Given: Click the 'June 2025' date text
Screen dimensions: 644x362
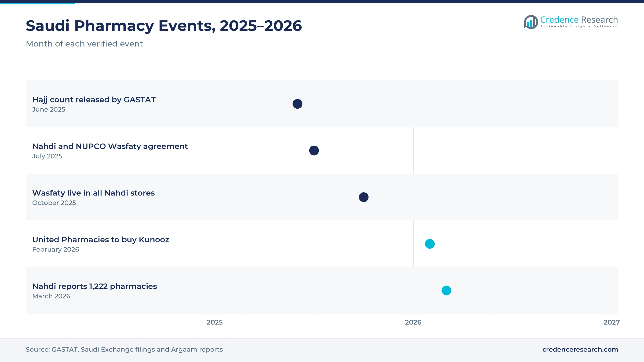Looking at the screenshot, I should 49,109.
